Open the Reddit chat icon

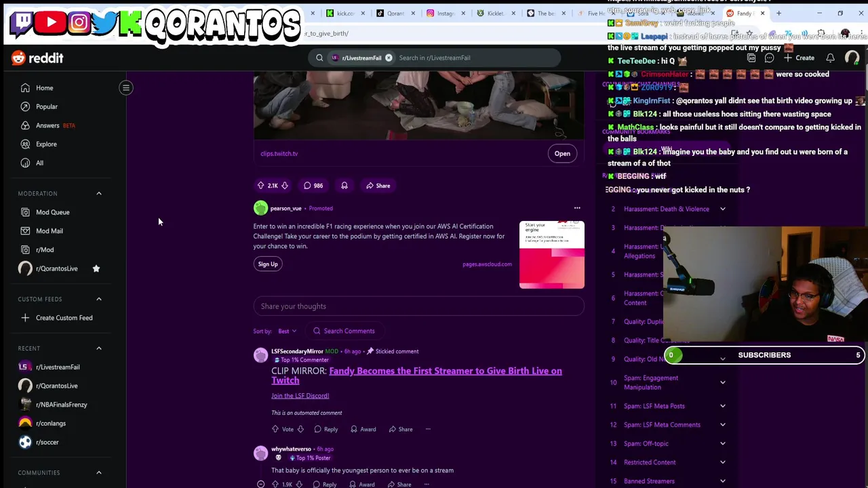click(769, 58)
